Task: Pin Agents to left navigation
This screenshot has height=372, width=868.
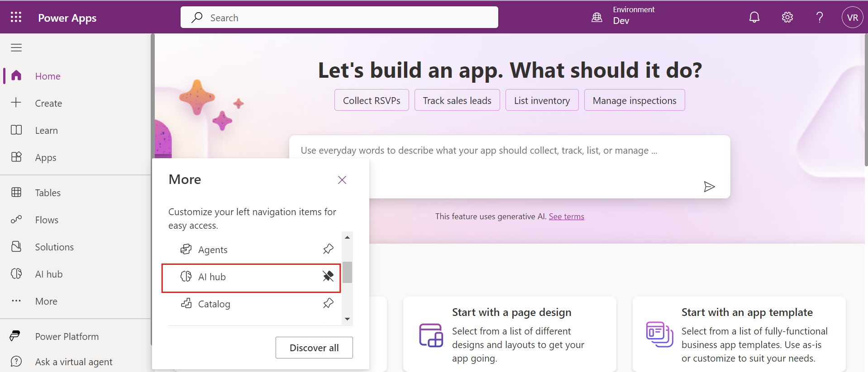Action: tap(328, 249)
